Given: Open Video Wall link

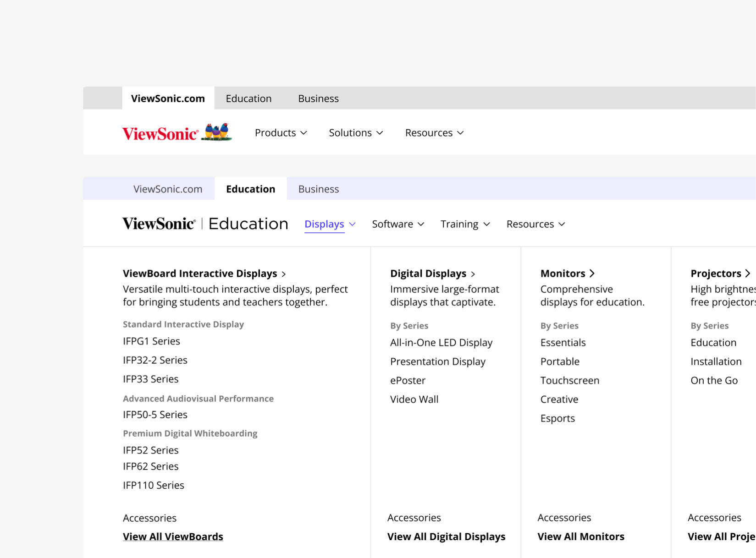Looking at the screenshot, I should click(414, 399).
